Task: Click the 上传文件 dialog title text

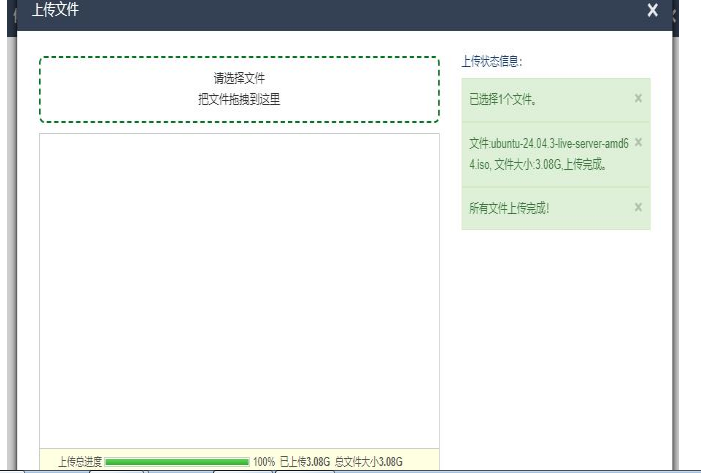Action: (x=55, y=10)
